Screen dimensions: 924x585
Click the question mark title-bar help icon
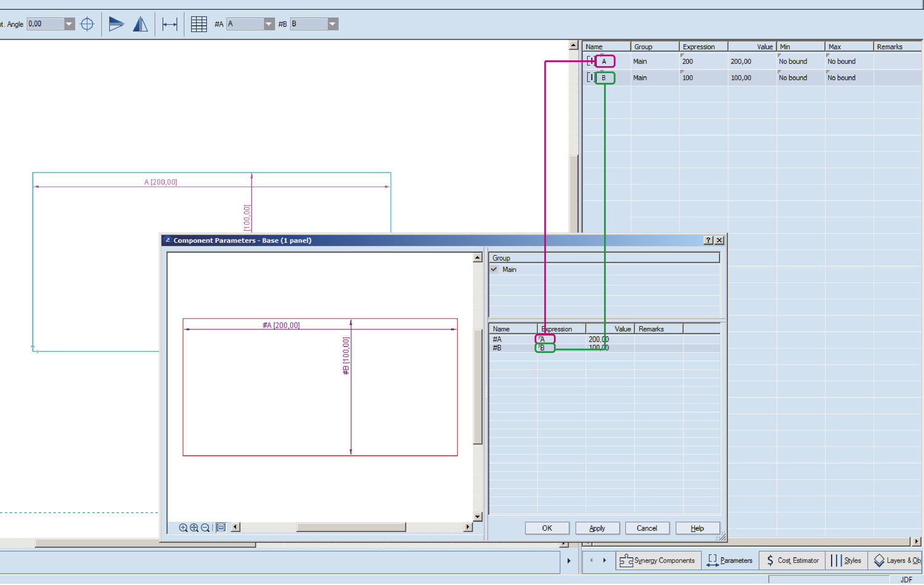click(x=708, y=240)
